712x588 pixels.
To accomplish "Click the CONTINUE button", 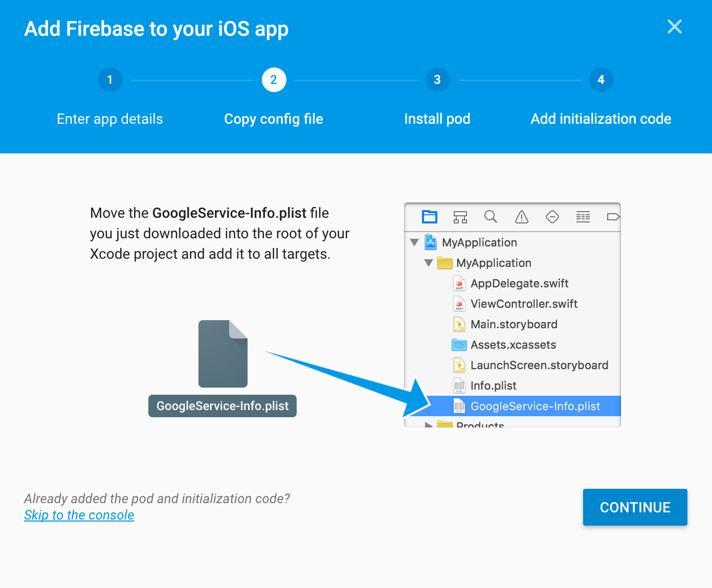I will 635,507.
